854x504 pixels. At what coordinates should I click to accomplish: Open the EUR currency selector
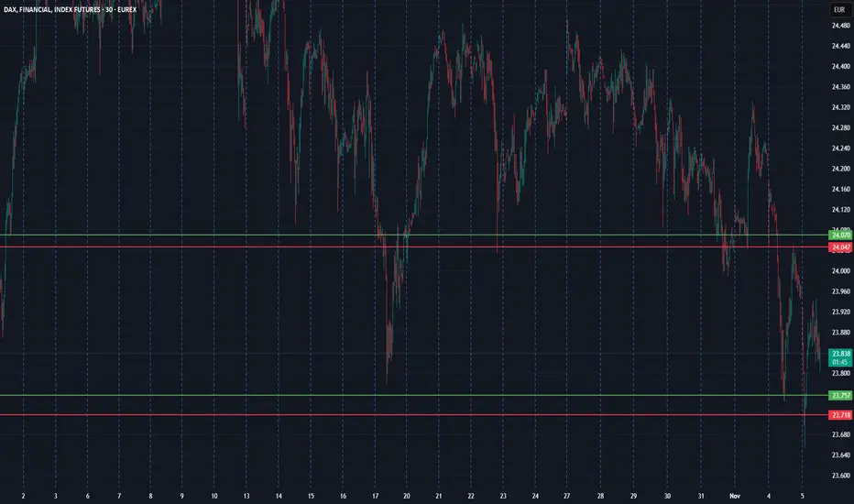[838, 10]
